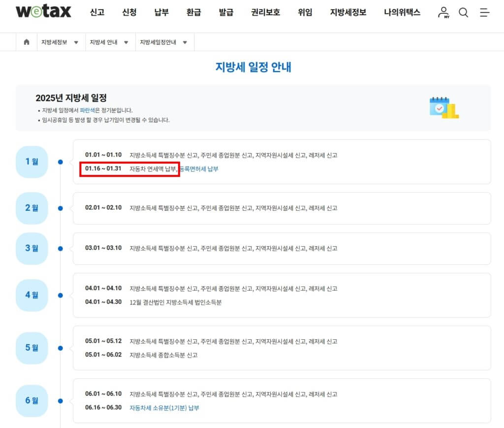Image resolution: width=504 pixels, height=428 pixels.
Task: Click the 05.01 ~ 06.02 종합소득분 신고 row
Action: click(x=163, y=355)
